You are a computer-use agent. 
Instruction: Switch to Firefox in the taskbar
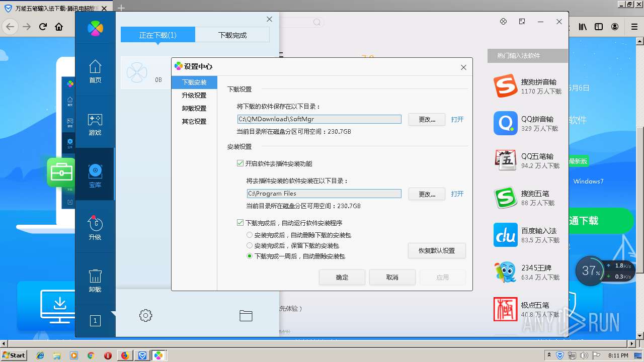125,355
